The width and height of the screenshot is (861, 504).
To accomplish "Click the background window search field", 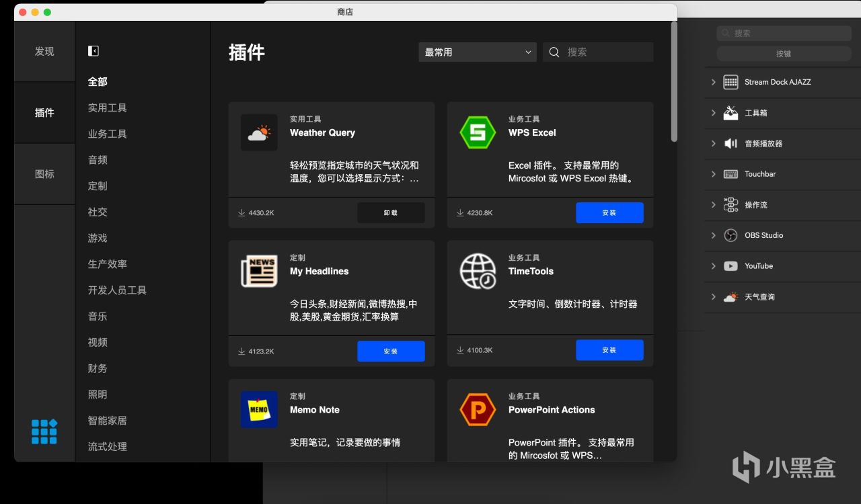I will click(784, 33).
